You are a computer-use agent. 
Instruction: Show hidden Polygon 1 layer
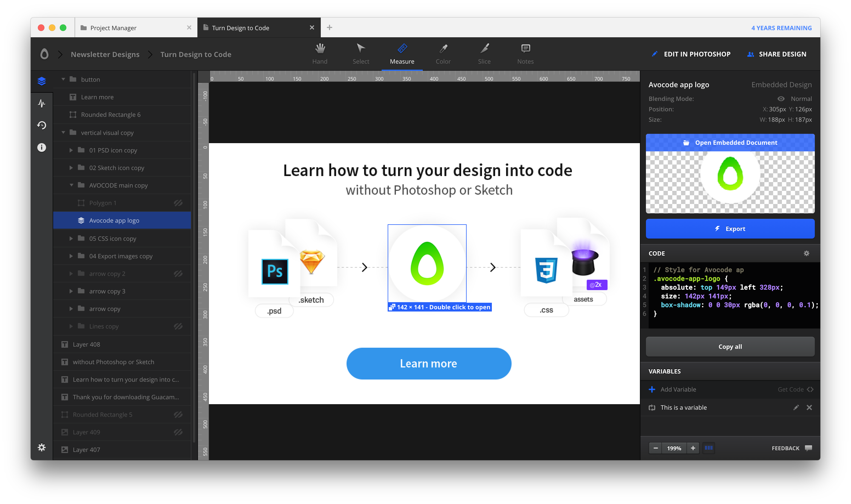(x=178, y=203)
